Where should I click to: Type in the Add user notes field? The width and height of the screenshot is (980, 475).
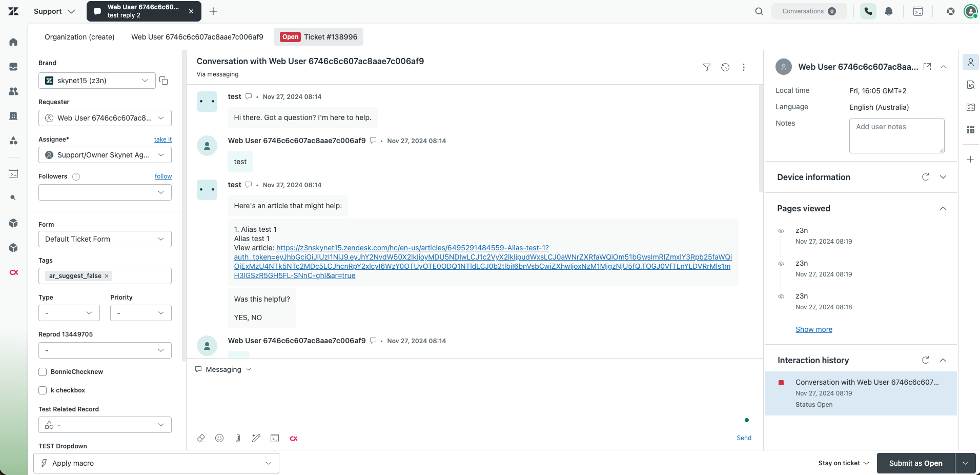click(896, 135)
